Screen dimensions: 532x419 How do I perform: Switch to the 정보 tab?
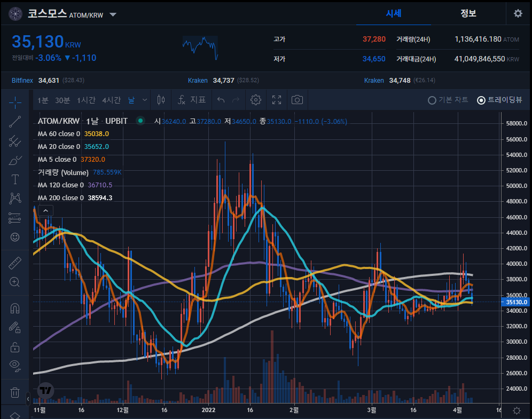point(468,13)
